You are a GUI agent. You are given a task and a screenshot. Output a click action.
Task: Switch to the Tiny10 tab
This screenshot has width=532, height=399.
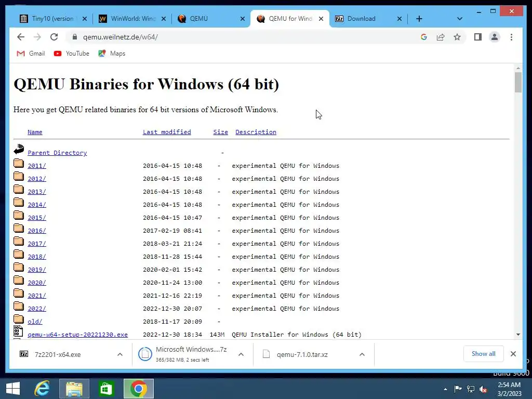52,19
